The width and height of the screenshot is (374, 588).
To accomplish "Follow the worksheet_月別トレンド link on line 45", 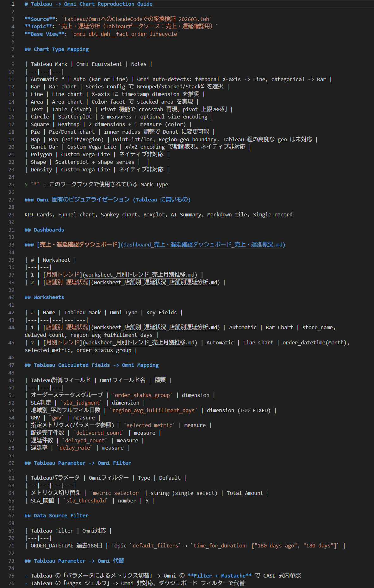I will [x=141, y=342].
